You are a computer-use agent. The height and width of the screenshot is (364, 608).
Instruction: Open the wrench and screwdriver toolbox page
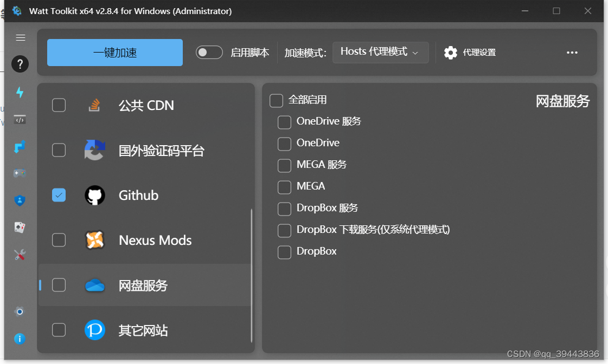click(x=20, y=255)
